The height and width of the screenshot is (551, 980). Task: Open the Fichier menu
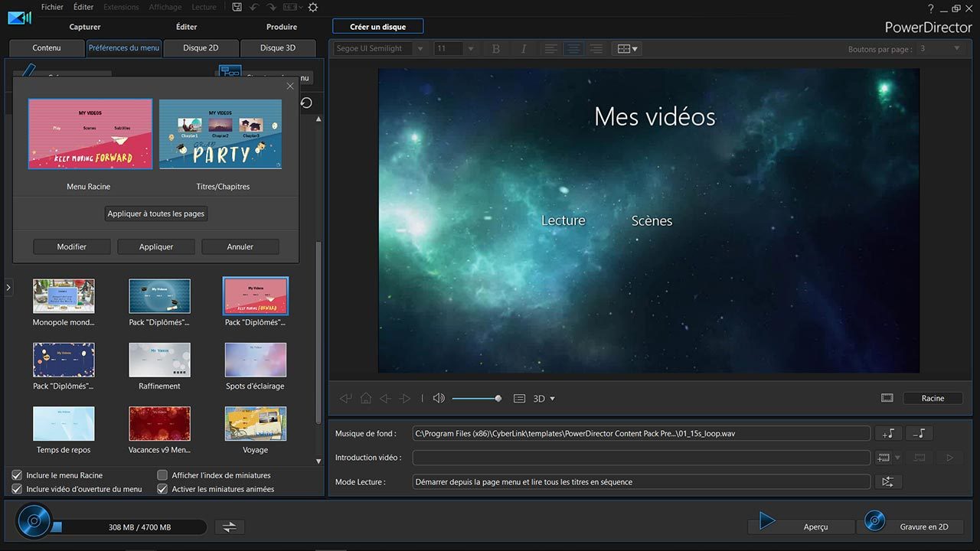click(x=52, y=7)
